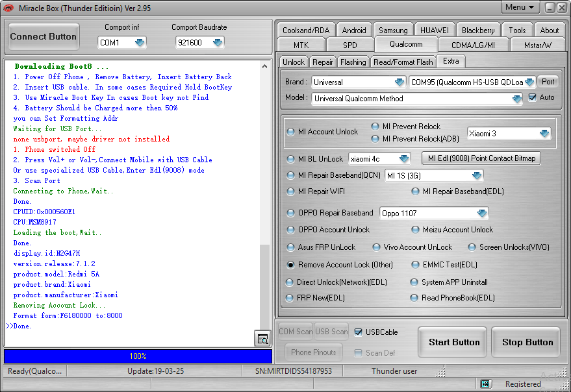The width and height of the screenshot is (571, 392).
Task: Choose OPPO Account Unlock option
Action: pos(328,230)
